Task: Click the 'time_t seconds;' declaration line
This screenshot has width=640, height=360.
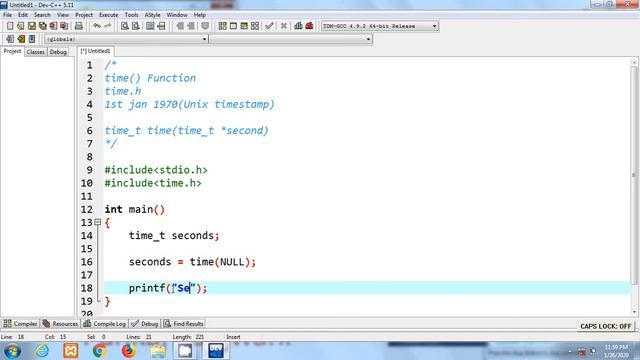Action: click(x=174, y=236)
